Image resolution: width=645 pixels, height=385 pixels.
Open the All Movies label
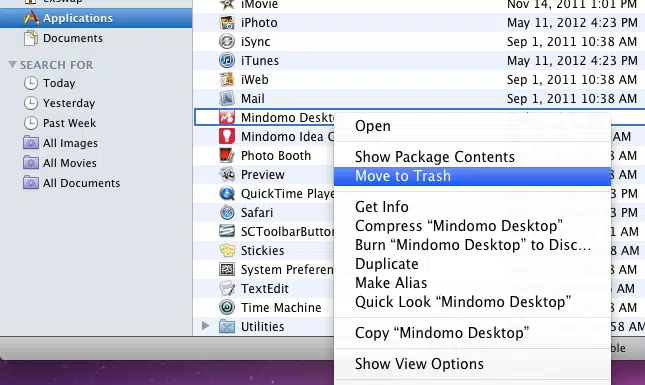click(70, 163)
